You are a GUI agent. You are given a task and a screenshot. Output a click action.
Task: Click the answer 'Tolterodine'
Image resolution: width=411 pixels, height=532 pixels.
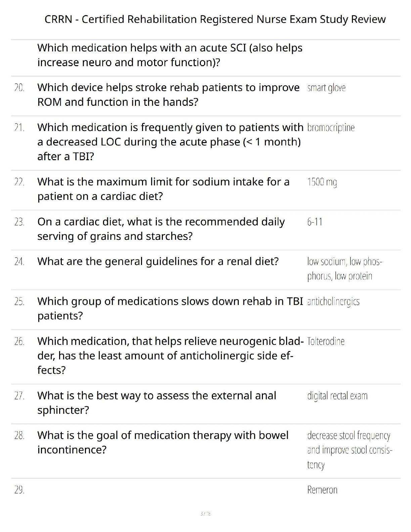pyautogui.click(x=326, y=342)
